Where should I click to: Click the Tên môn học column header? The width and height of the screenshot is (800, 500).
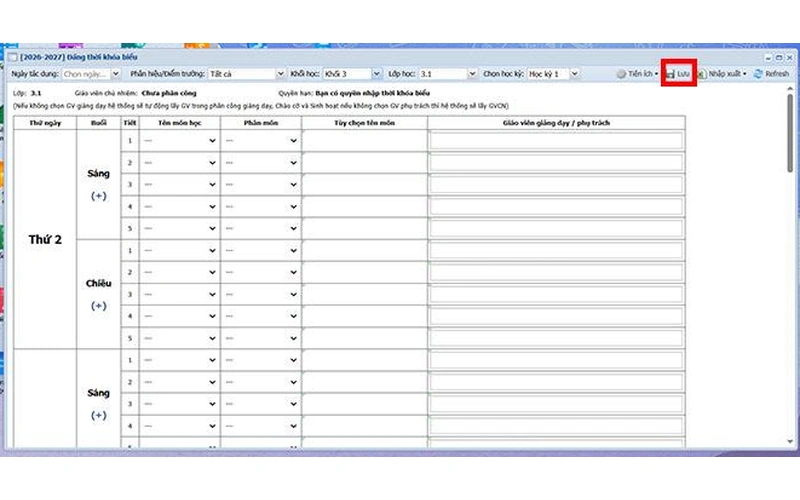pyautogui.click(x=180, y=123)
